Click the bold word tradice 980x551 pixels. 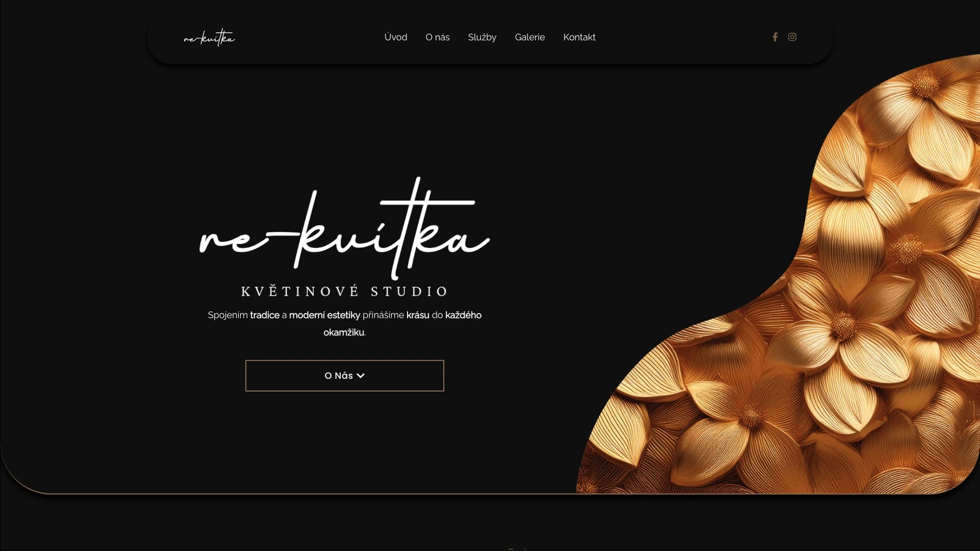coord(265,315)
